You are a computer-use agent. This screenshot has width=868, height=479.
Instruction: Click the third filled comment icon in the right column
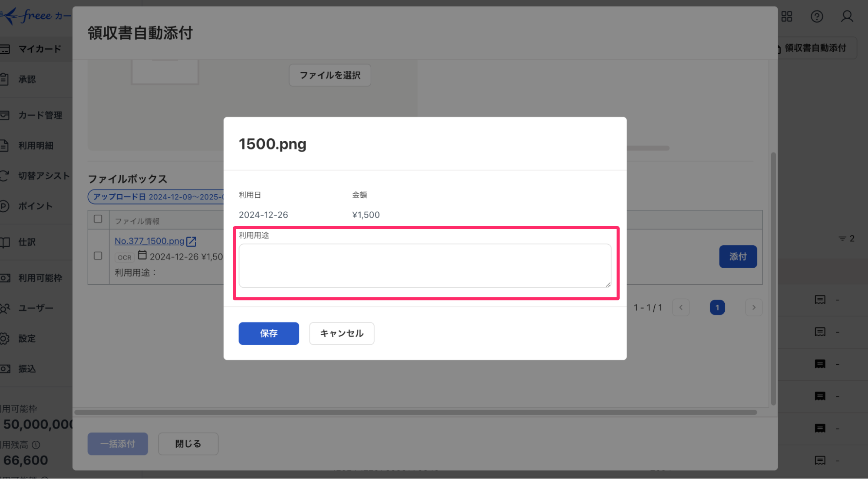(x=820, y=428)
